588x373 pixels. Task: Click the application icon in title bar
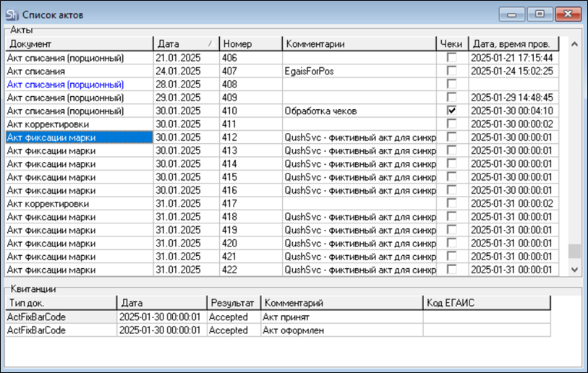pos(12,14)
